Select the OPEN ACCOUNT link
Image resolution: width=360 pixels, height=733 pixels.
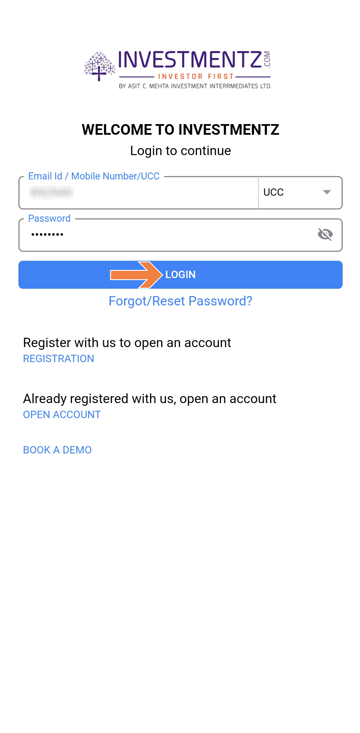(x=62, y=415)
